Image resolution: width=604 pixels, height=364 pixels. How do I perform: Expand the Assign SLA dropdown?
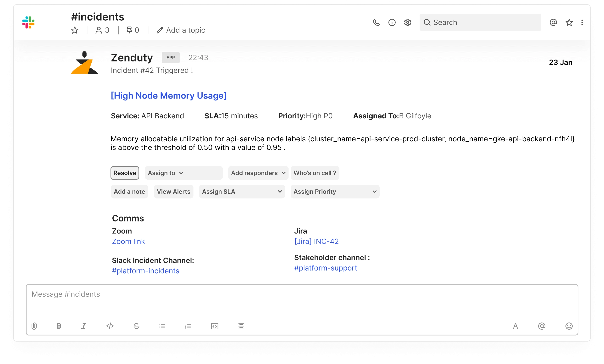242,191
